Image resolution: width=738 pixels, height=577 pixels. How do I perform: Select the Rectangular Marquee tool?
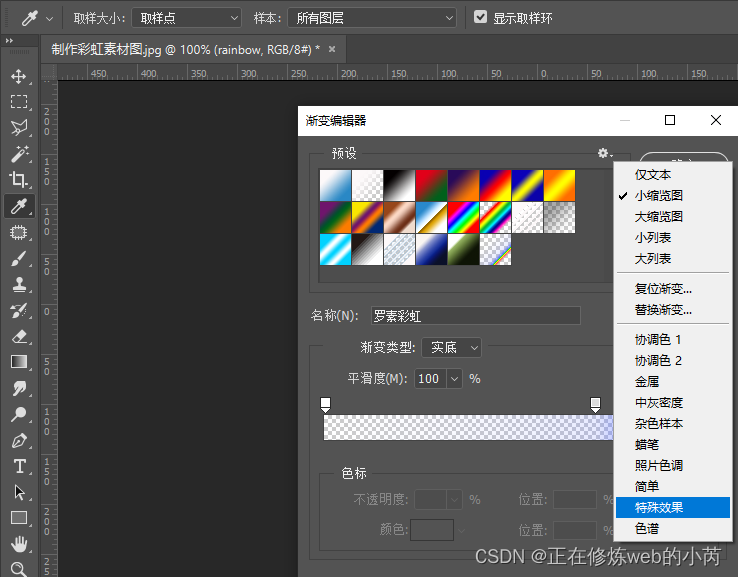[x=19, y=102]
